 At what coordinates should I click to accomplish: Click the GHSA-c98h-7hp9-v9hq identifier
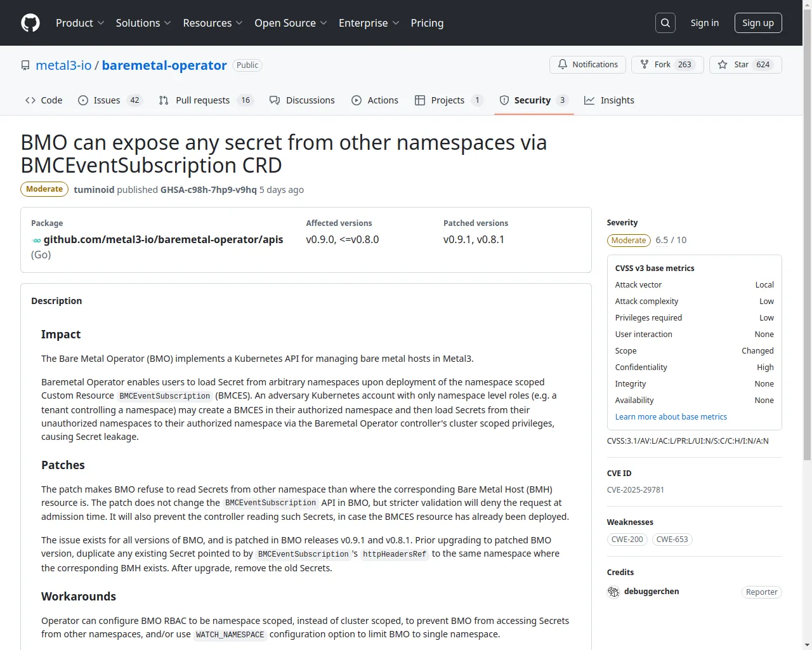point(209,190)
